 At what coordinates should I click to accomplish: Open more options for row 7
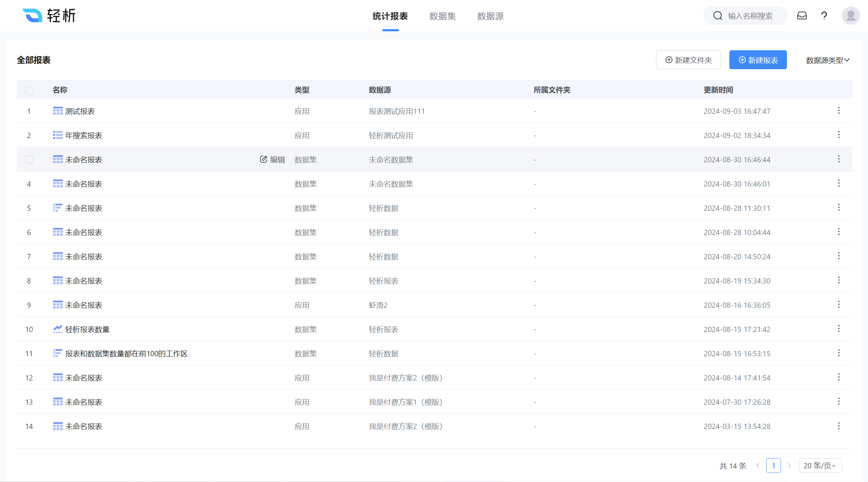839,256
